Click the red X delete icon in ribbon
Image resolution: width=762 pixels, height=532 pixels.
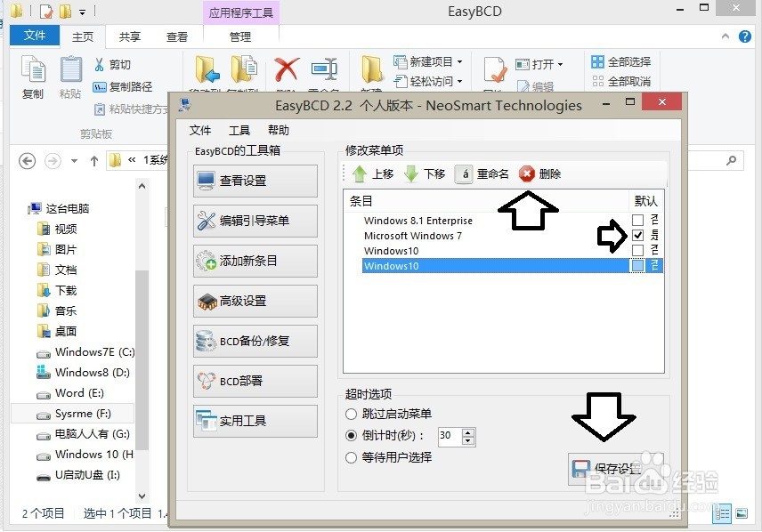tap(287, 69)
